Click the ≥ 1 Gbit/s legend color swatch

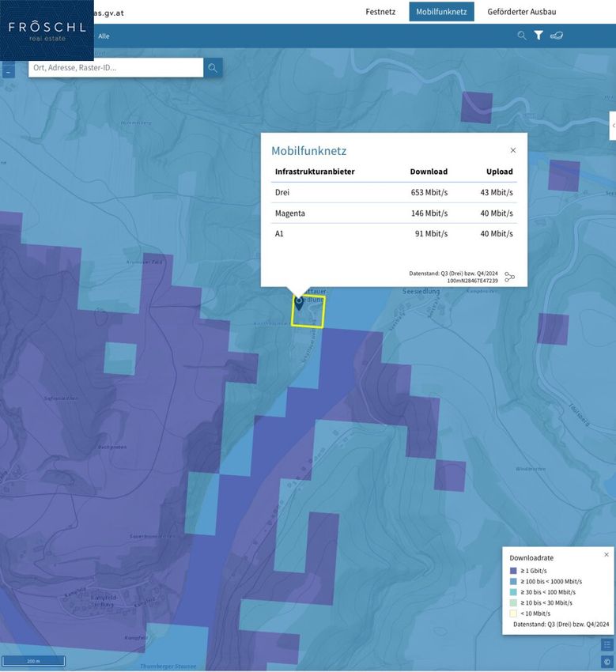point(513,571)
